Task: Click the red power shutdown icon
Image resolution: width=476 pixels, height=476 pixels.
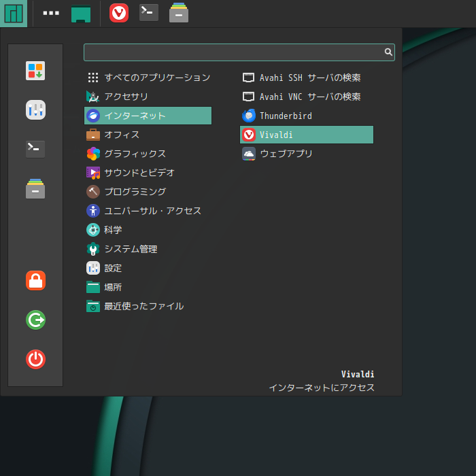Action: [35, 360]
